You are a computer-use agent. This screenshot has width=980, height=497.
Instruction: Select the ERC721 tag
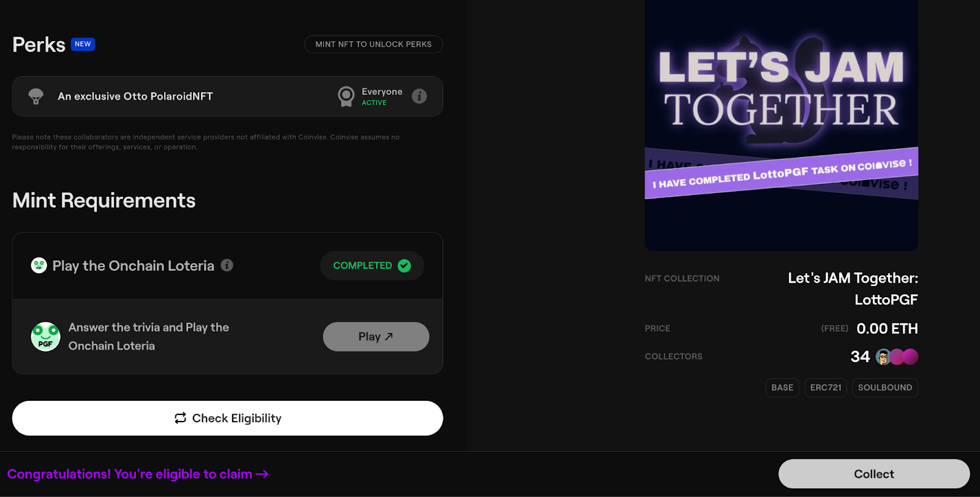pyautogui.click(x=826, y=387)
